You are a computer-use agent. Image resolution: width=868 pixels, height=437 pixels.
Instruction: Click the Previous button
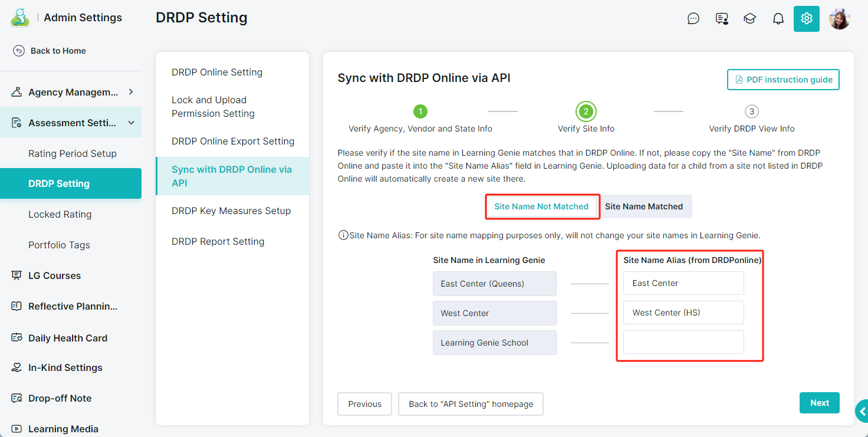pos(364,404)
